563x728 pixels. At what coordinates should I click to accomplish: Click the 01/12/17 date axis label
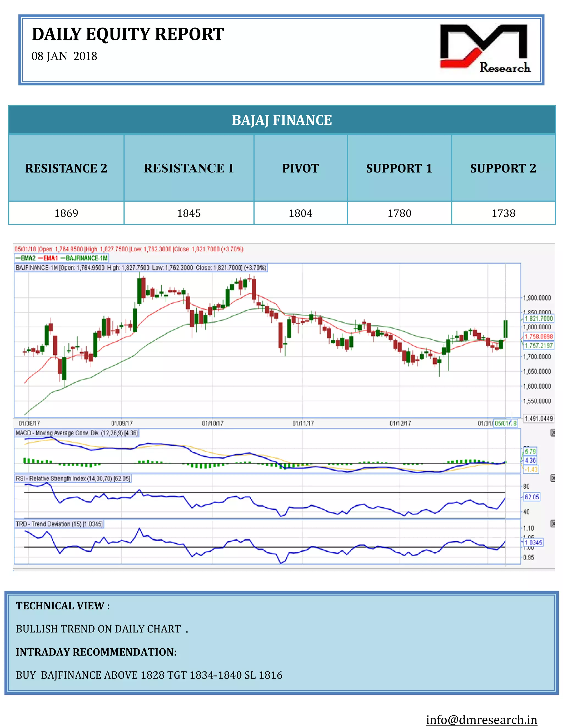tap(400, 423)
